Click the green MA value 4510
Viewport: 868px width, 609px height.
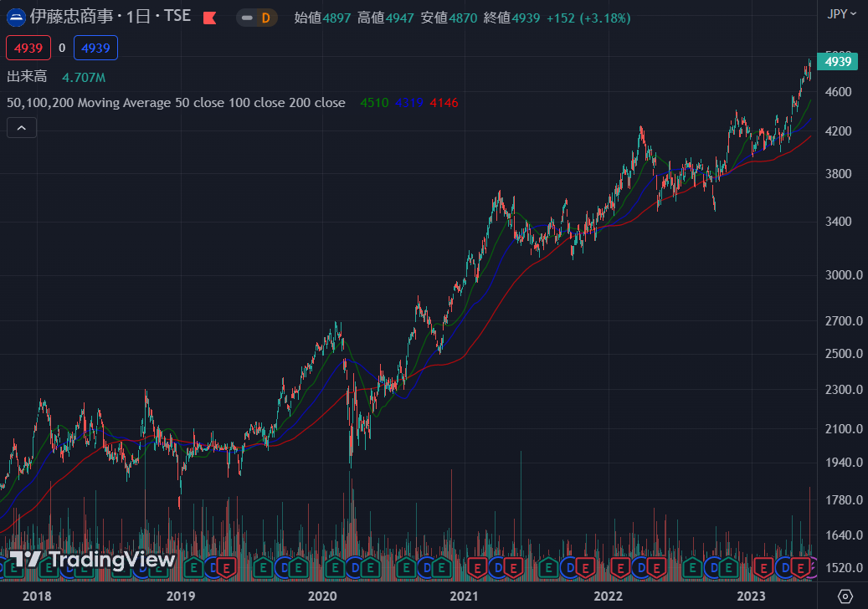(x=374, y=103)
